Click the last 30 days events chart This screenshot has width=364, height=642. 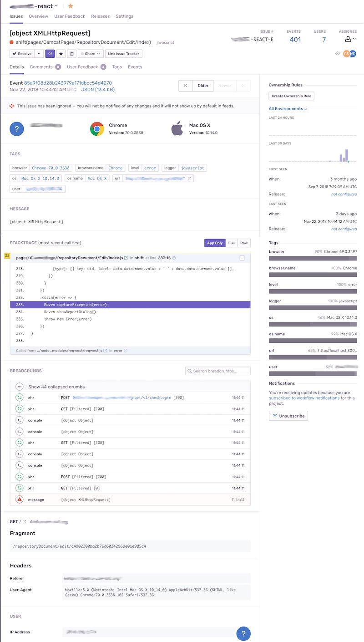313,155
